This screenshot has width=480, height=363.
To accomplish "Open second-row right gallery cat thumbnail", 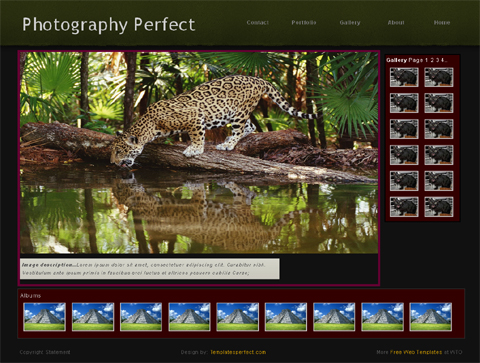I will 439,103.
